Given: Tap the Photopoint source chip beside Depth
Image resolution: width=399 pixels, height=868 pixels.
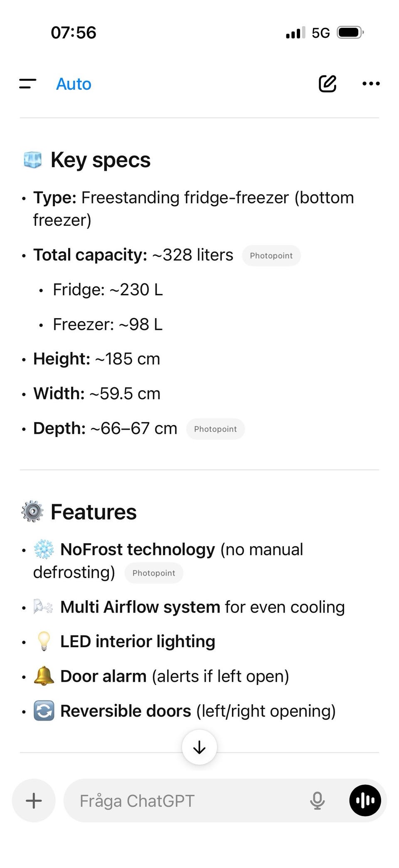Looking at the screenshot, I should (215, 429).
